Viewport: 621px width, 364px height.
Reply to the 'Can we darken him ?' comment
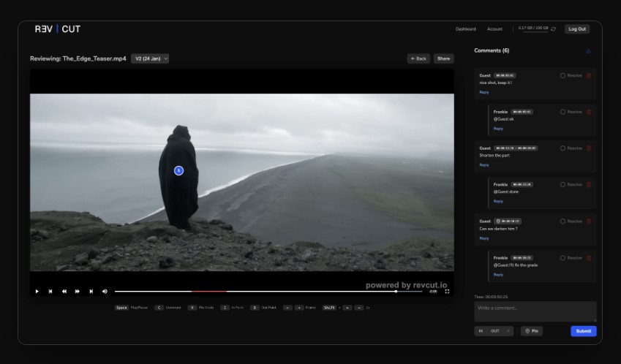click(x=484, y=238)
